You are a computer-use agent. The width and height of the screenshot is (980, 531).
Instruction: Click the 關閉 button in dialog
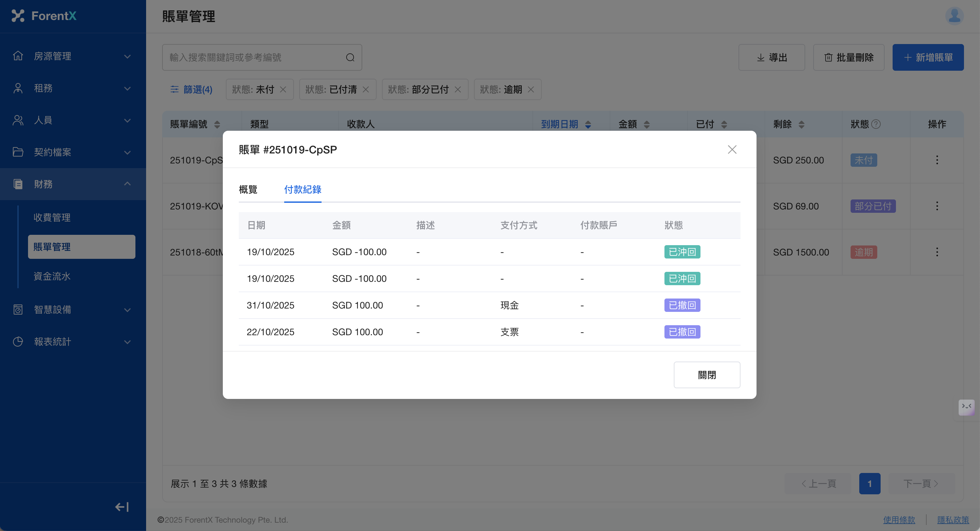706,375
